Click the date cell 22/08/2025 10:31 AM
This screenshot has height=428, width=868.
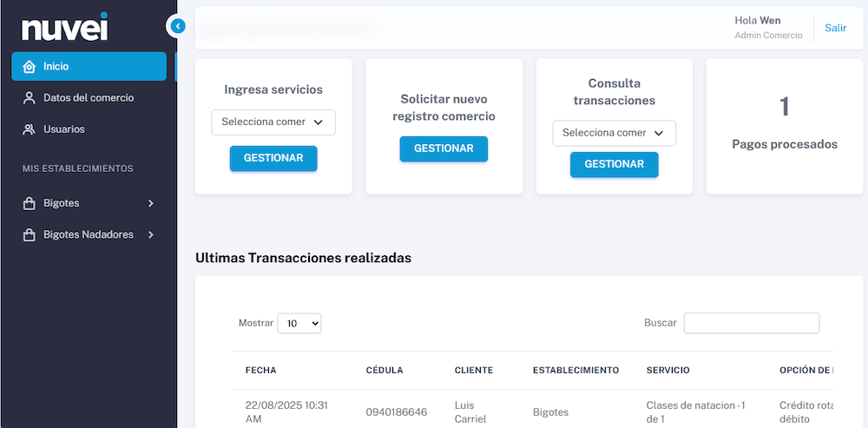click(x=286, y=412)
